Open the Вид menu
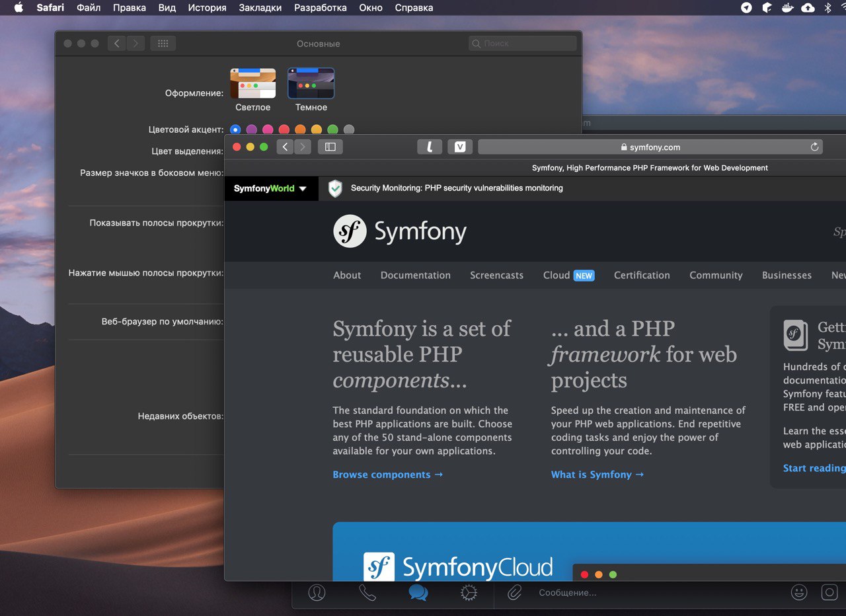 167,8
